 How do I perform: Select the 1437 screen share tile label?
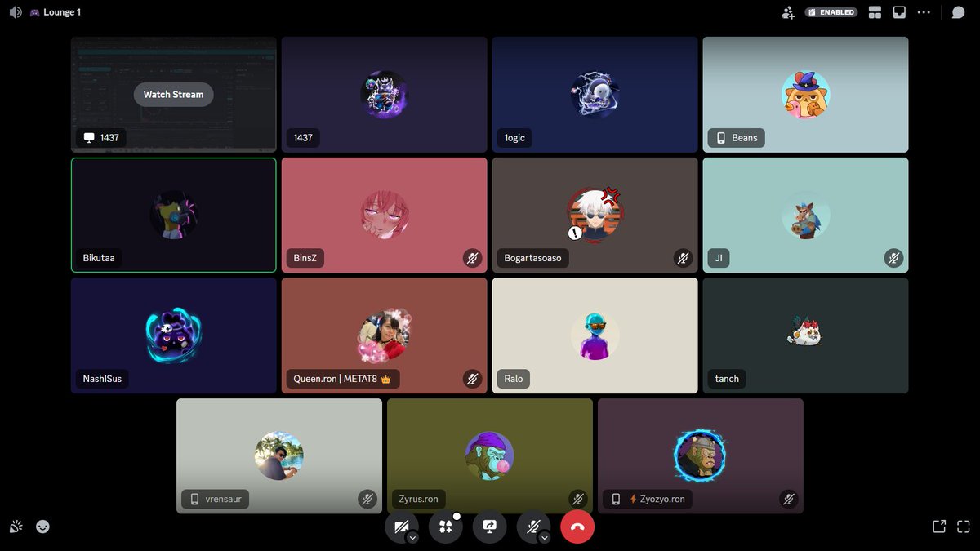coord(100,137)
